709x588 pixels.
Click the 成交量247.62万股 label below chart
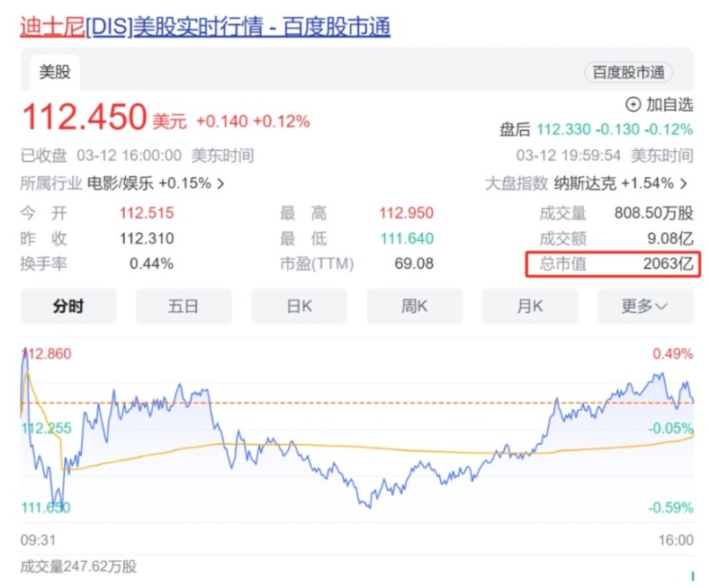click(78, 566)
